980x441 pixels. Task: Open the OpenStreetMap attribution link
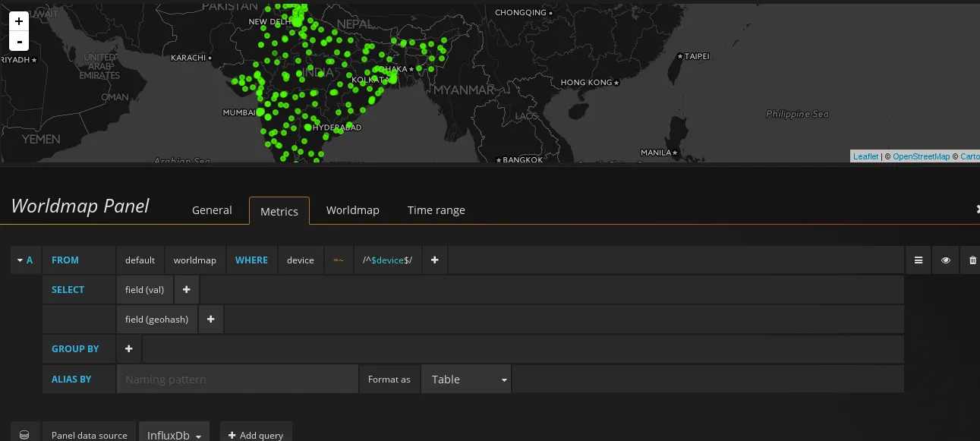pos(921,156)
